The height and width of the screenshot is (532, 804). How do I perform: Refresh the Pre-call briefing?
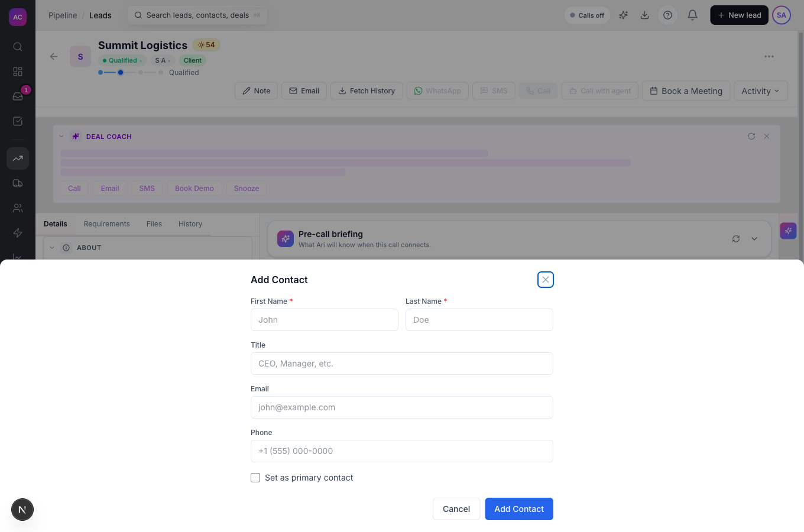[736, 239]
